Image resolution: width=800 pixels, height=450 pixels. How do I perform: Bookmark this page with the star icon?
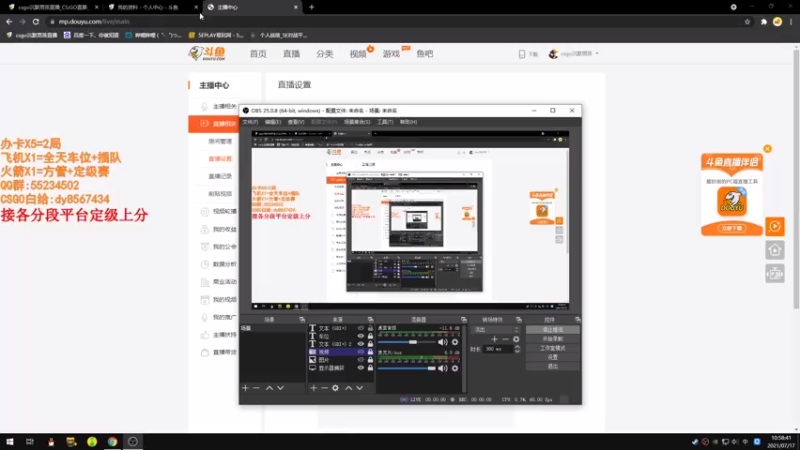click(747, 22)
